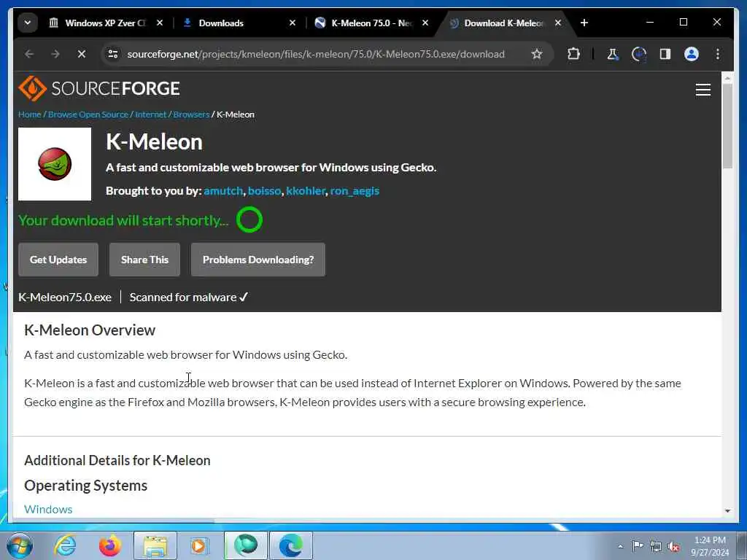Close the Downloads tab
The width and height of the screenshot is (747, 560).
293,23
